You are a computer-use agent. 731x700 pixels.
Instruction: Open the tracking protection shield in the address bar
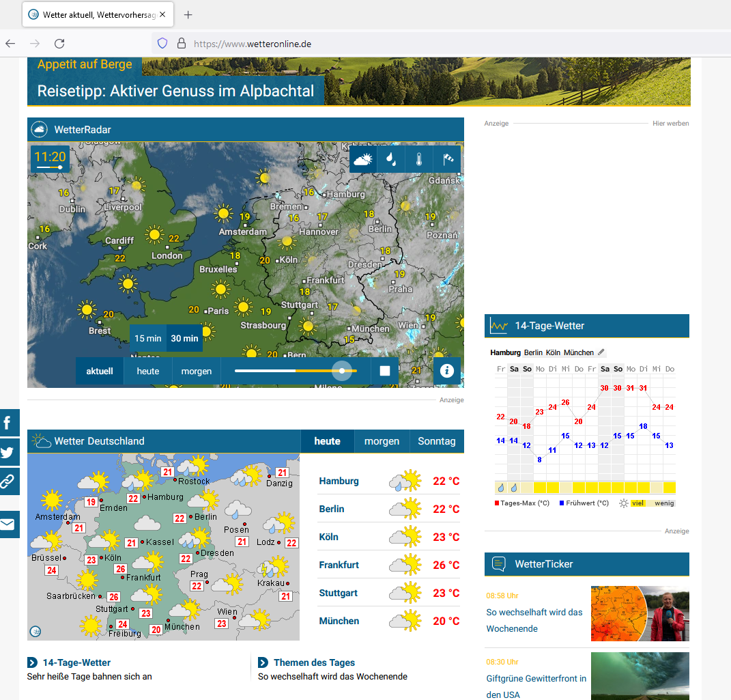pyautogui.click(x=161, y=43)
